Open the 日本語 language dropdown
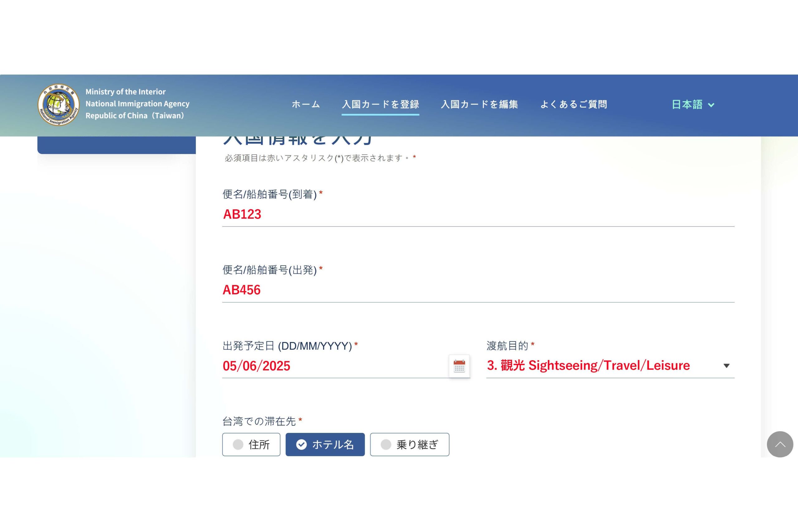The width and height of the screenshot is (798, 532). 687,104
